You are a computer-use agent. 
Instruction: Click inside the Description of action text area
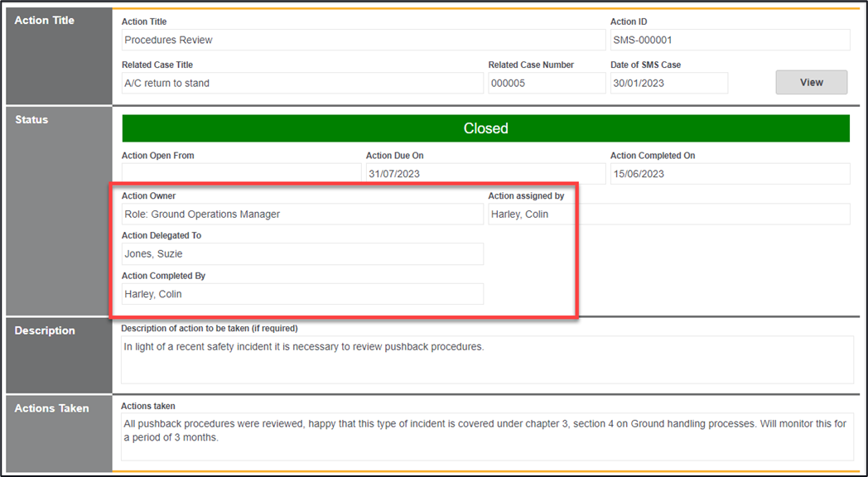[486, 359]
